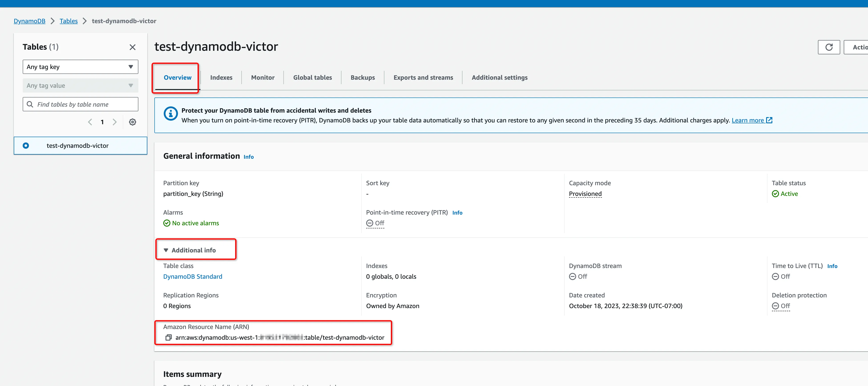Click the refresh table icon button
The height and width of the screenshot is (386, 868).
(x=829, y=47)
